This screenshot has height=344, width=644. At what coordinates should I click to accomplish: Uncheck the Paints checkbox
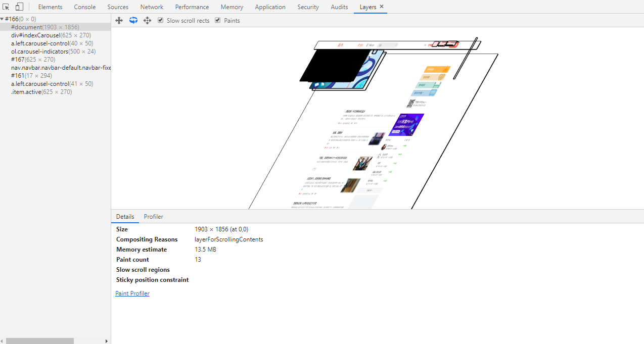[218, 20]
